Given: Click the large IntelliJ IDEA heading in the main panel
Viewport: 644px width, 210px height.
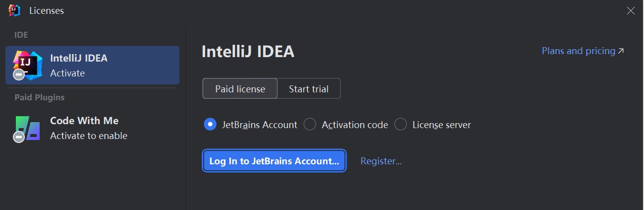Looking at the screenshot, I should tap(248, 51).
